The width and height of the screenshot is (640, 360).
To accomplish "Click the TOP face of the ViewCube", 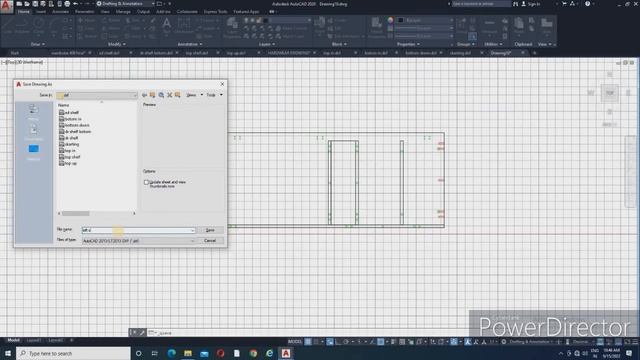I will point(609,93).
